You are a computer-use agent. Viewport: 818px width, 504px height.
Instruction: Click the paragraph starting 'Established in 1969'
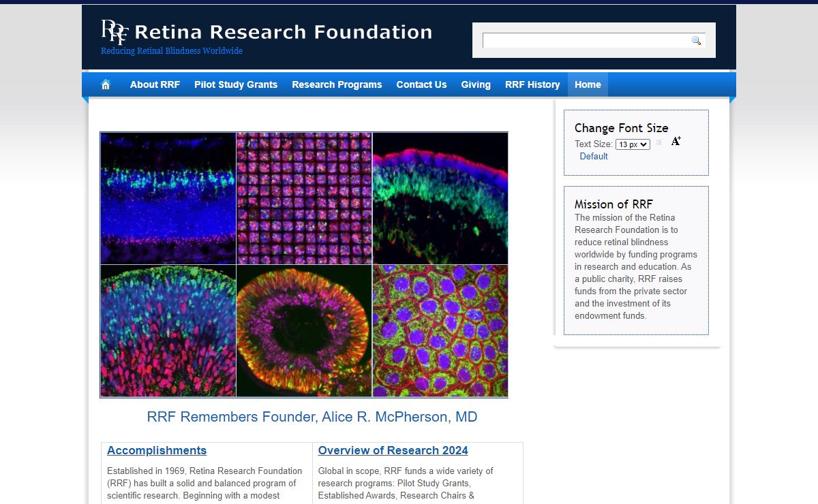pos(204,484)
